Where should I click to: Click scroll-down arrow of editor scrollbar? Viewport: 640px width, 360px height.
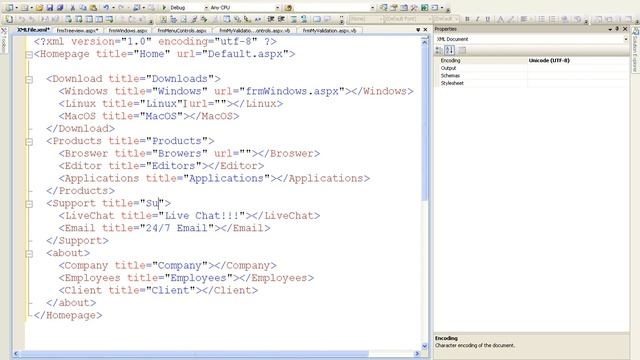424,346
